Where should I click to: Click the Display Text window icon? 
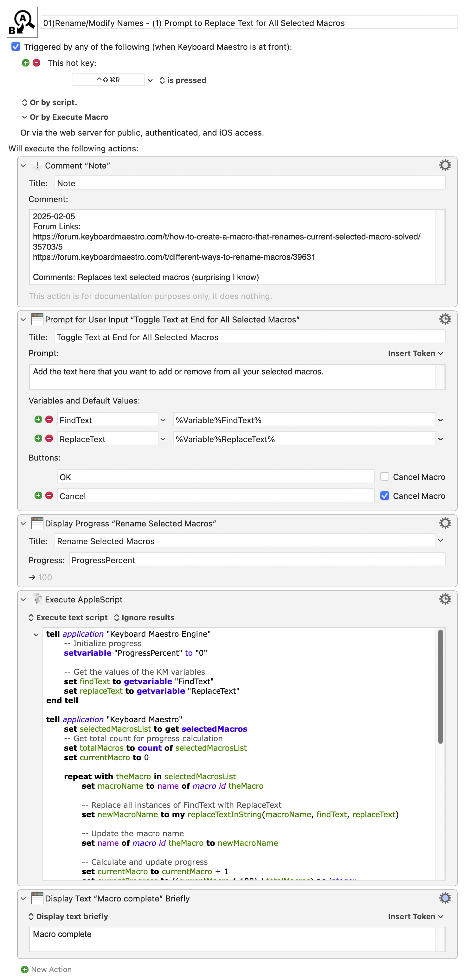(37, 898)
